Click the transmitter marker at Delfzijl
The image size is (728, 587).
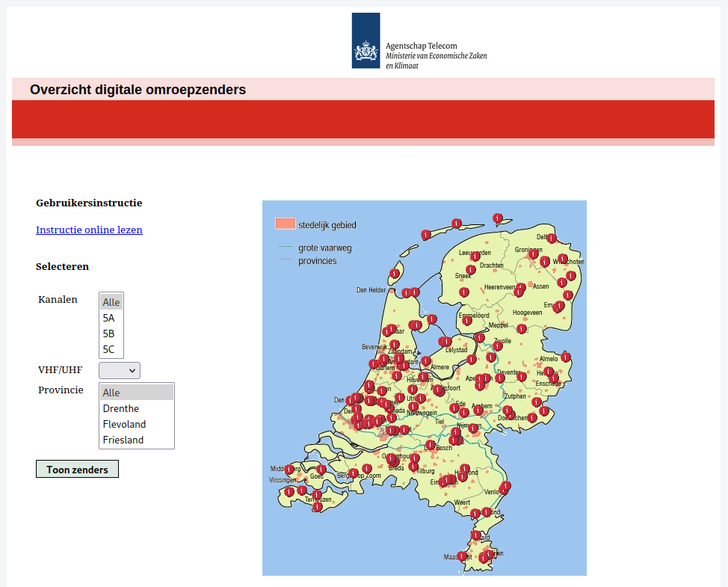pos(552,239)
